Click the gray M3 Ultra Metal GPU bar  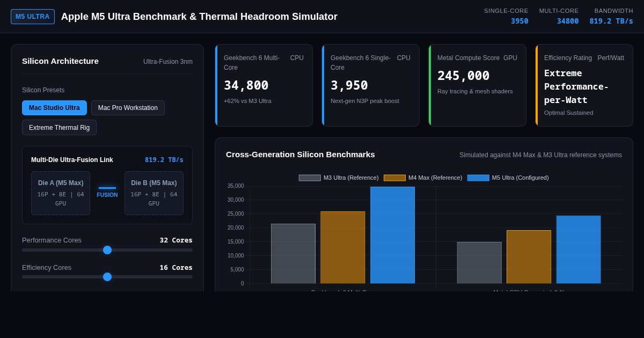(x=479, y=263)
